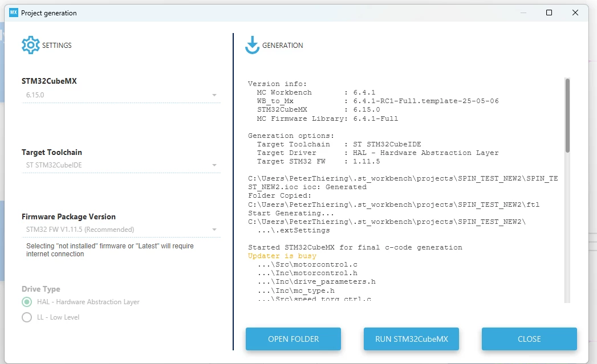Click the '...\Inc\drive_parameters.h' log line

pos(316,282)
